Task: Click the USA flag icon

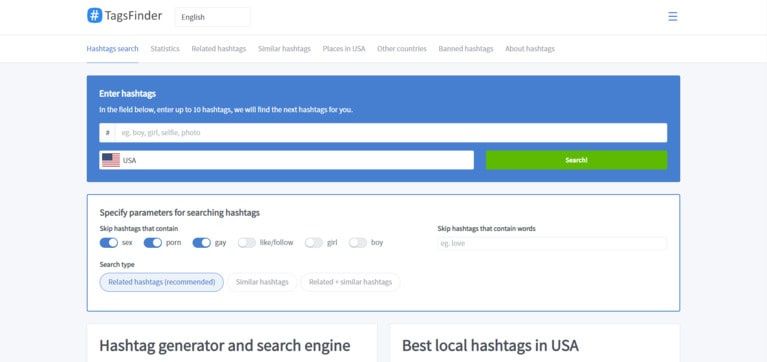Action: click(111, 160)
